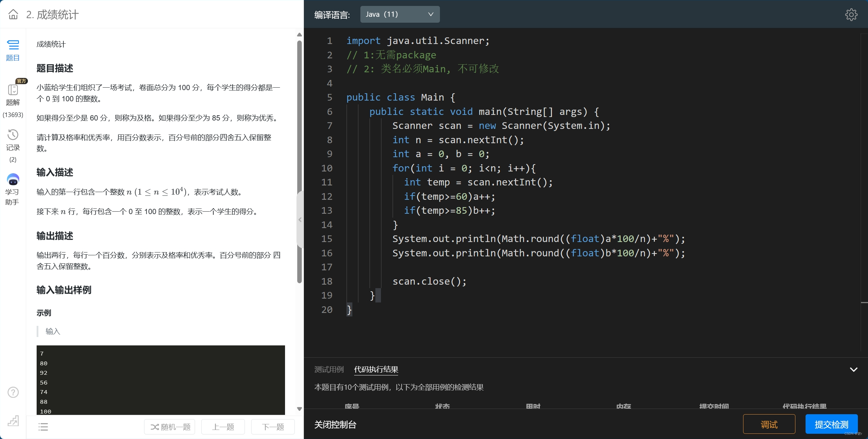The height and width of the screenshot is (439, 868).
Task: Click the 'if(temp>=60)a++;' line
Action: pos(449,197)
